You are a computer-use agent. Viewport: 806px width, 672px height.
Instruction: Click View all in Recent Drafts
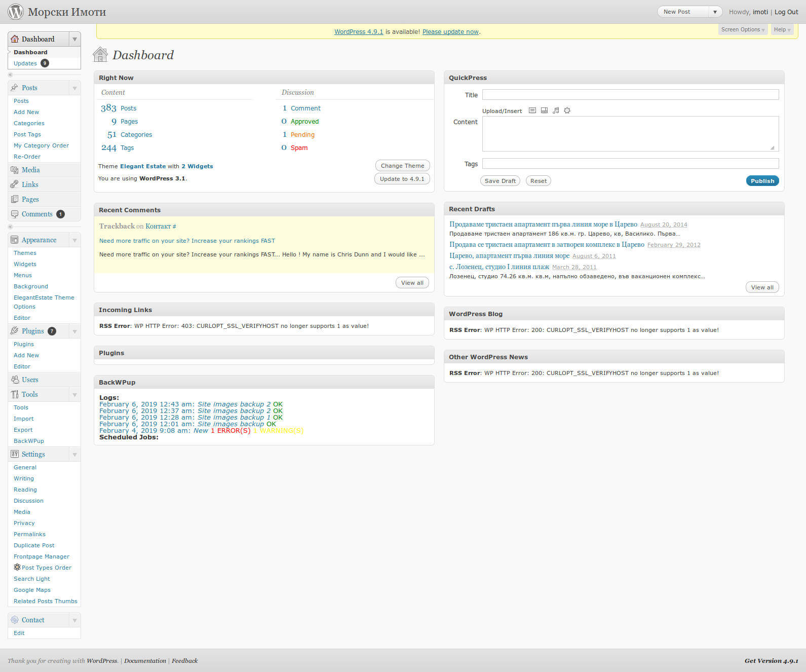click(762, 287)
